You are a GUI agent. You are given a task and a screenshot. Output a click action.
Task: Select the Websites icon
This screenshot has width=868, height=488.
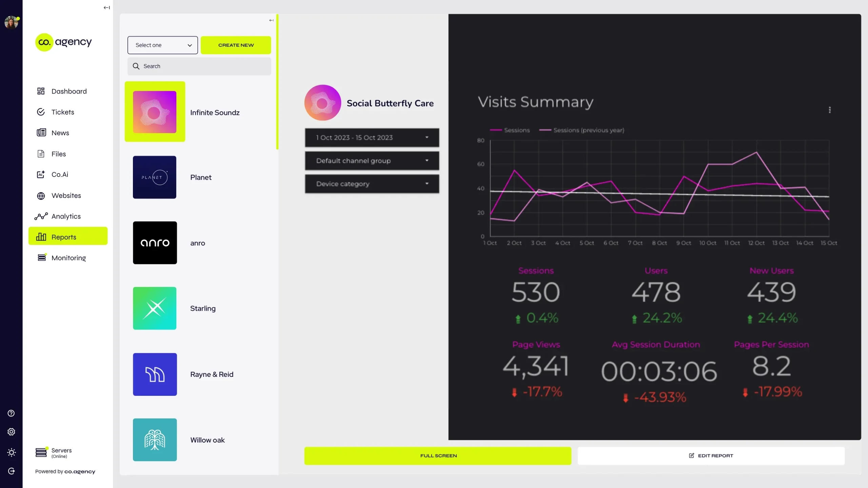tap(40, 196)
